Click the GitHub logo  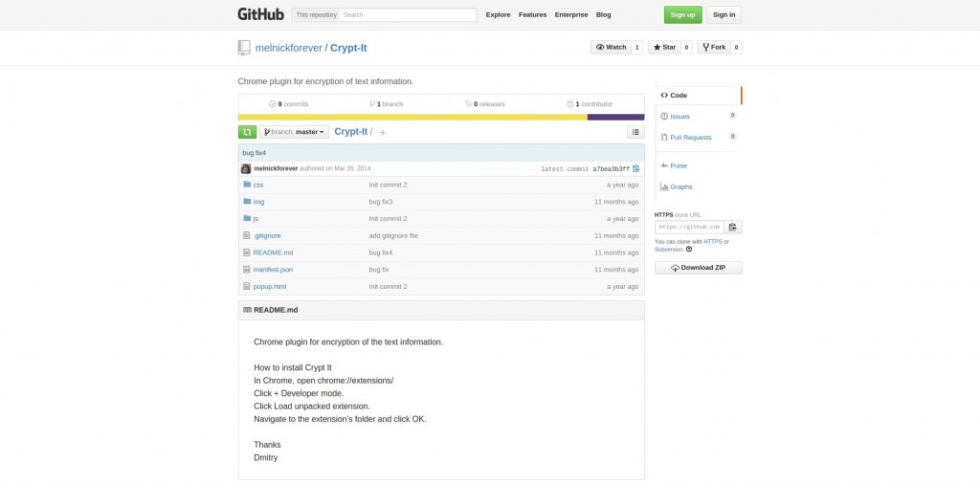point(258,14)
